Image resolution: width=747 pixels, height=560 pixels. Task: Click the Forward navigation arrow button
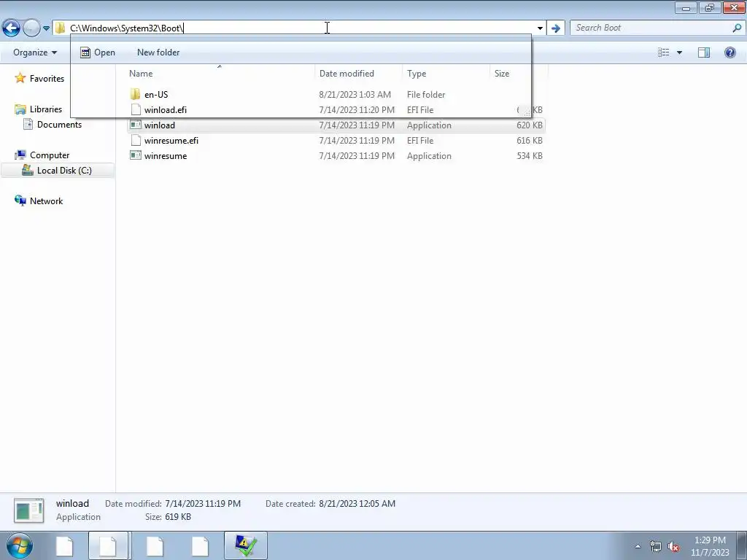(31, 28)
